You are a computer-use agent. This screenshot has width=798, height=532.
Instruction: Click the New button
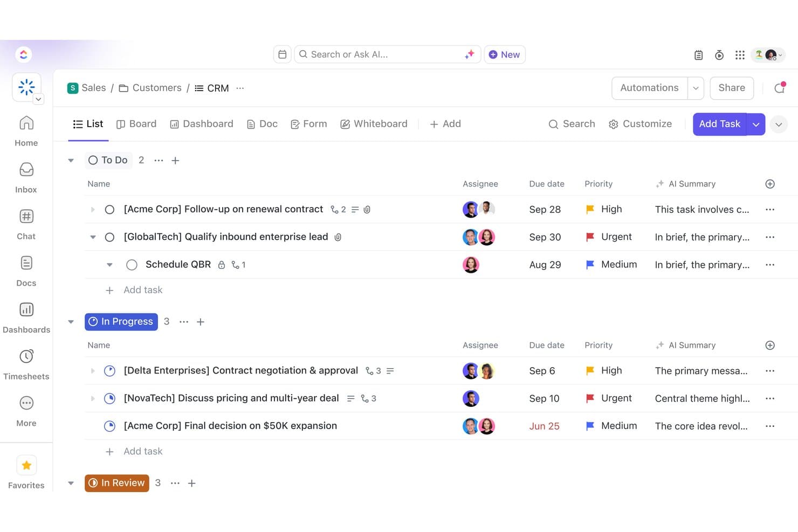pos(505,54)
